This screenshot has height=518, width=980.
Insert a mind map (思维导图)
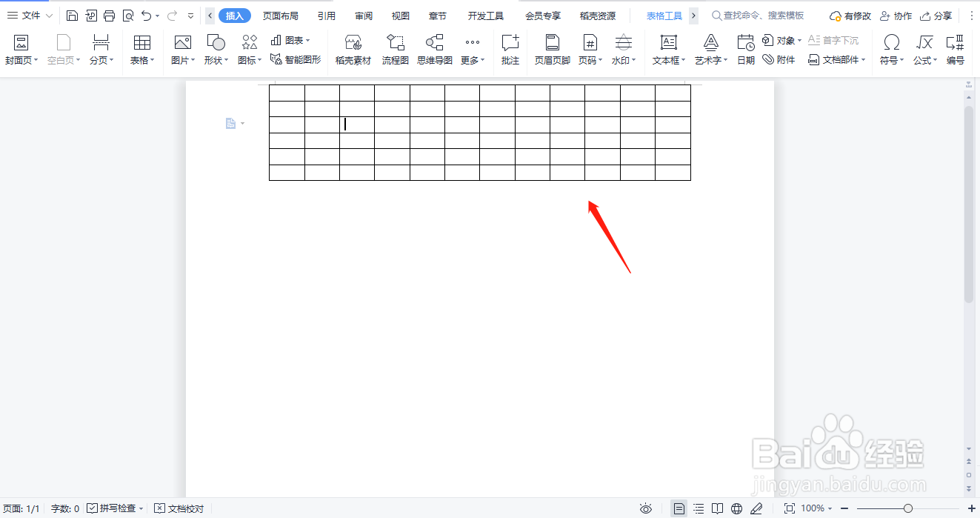coord(435,50)
